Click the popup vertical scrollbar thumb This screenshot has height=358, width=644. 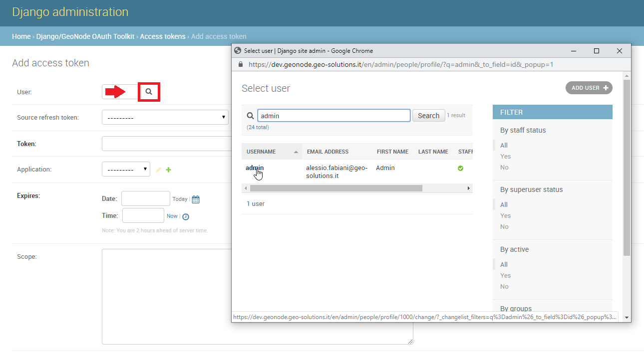[627, 168]
